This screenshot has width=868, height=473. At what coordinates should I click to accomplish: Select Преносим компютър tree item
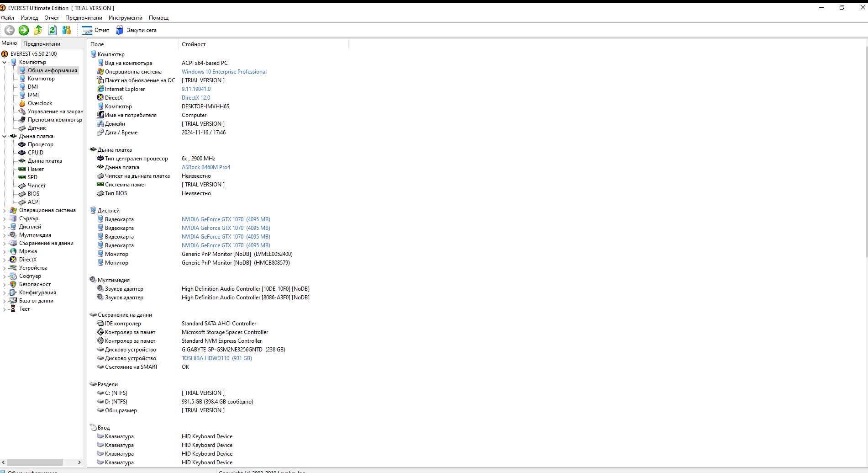click(55, 120)
